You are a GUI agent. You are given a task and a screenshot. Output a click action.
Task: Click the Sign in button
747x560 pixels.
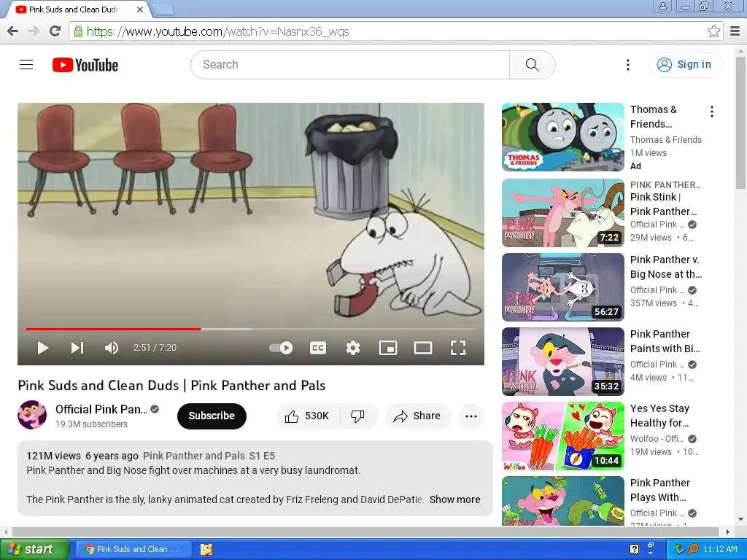click(684, 65)
